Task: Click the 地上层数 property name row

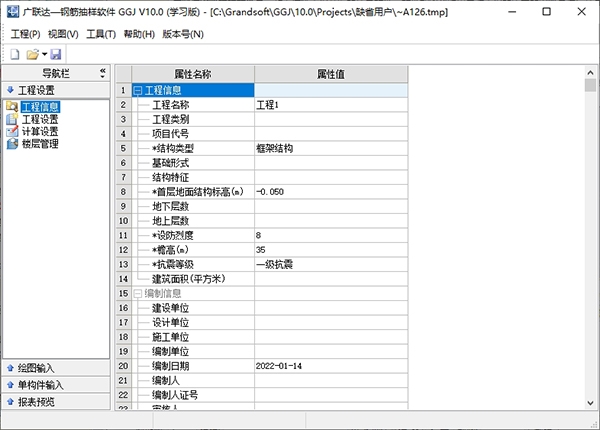Action: (x=193, y=221)
